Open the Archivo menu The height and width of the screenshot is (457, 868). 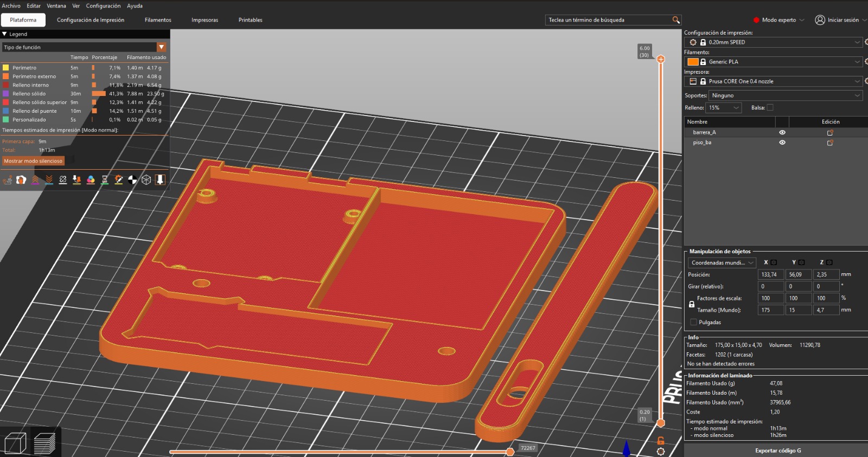click(11, 6)
